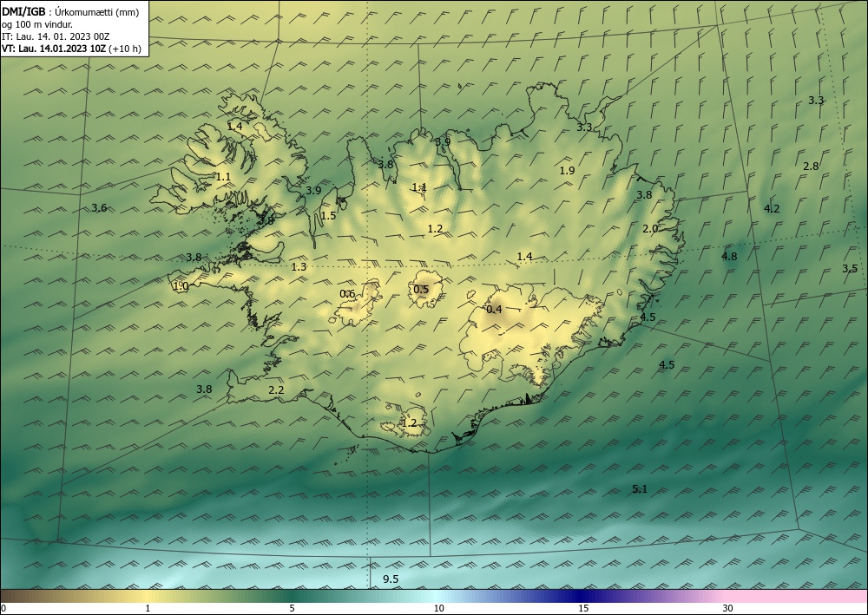Click the '(+10 h)' forecast offset text
The height and width of the screenshot is (615, 868).
(124, 49)
